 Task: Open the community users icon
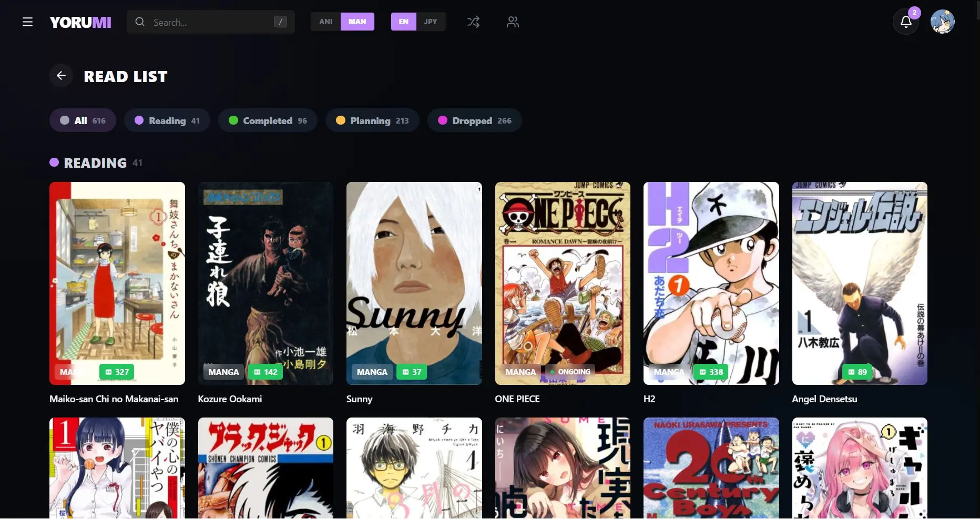click(513, 22)
